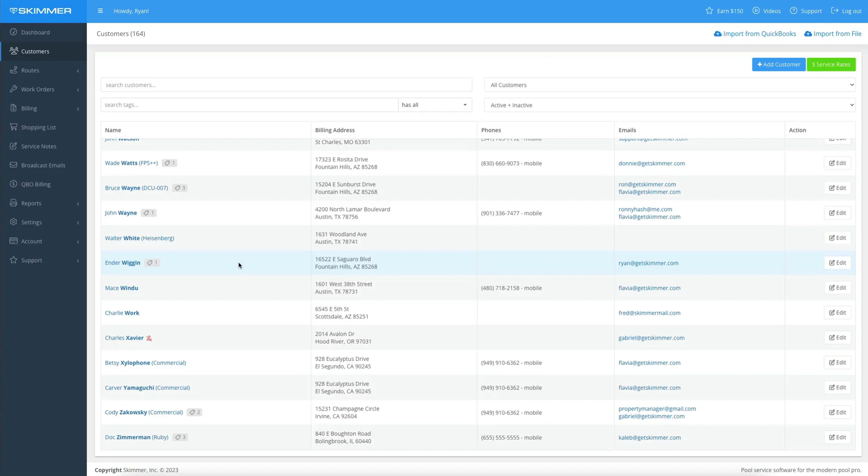This screenshot has width=868, height=476.
Task: Click the Settings gear icon
Action: 14,222
